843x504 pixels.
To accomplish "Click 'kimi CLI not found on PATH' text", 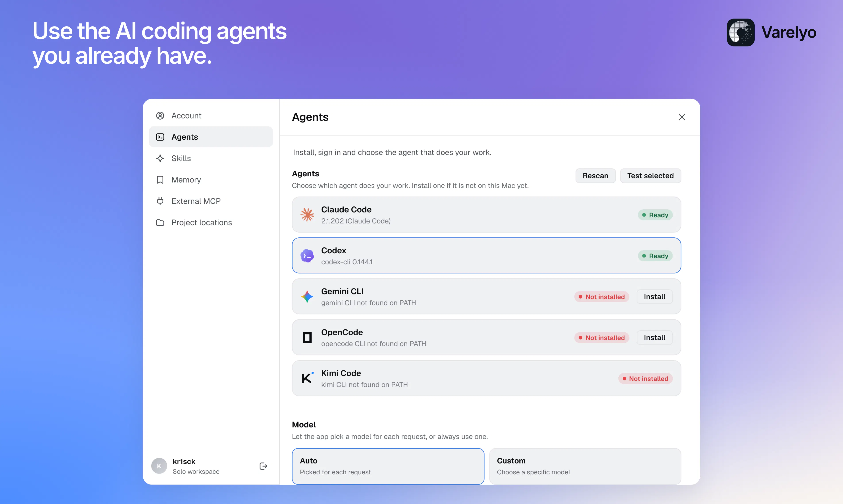I will click(364, 385).
